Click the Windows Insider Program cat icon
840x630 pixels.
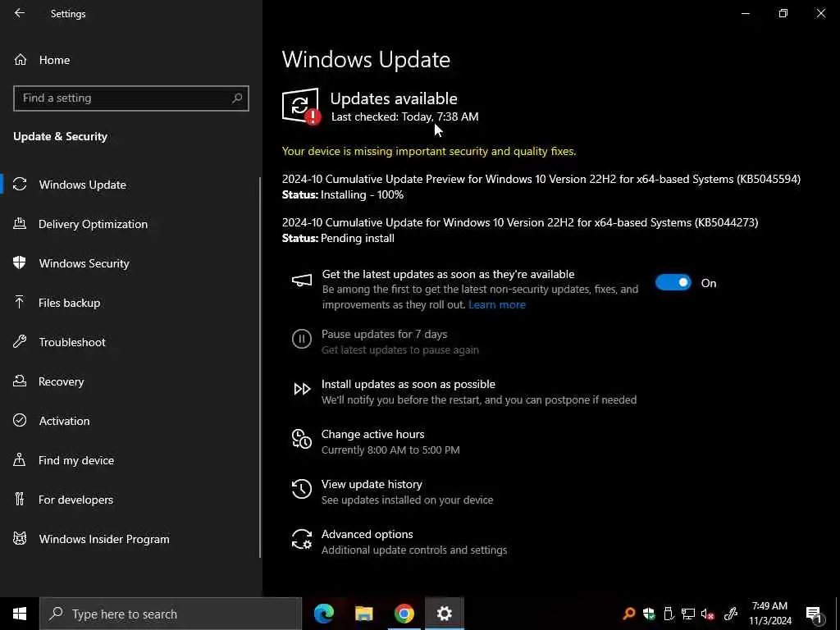tap(20, 539)
